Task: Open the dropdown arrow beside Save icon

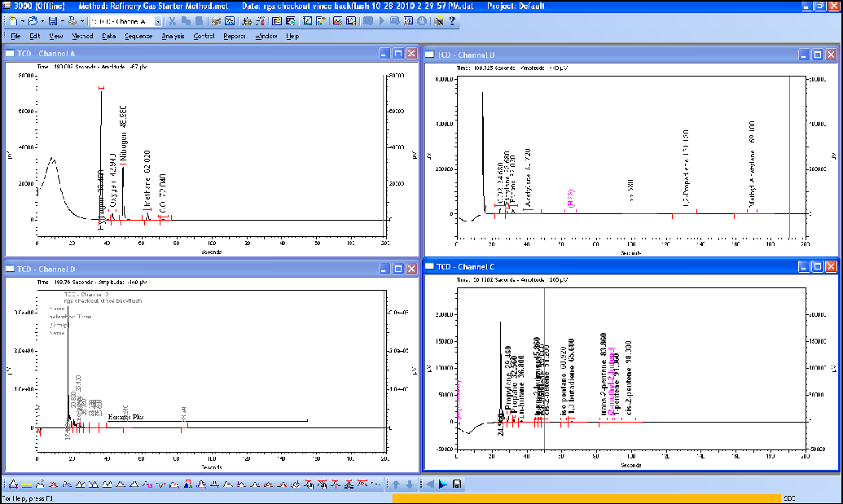Action: 62,21
